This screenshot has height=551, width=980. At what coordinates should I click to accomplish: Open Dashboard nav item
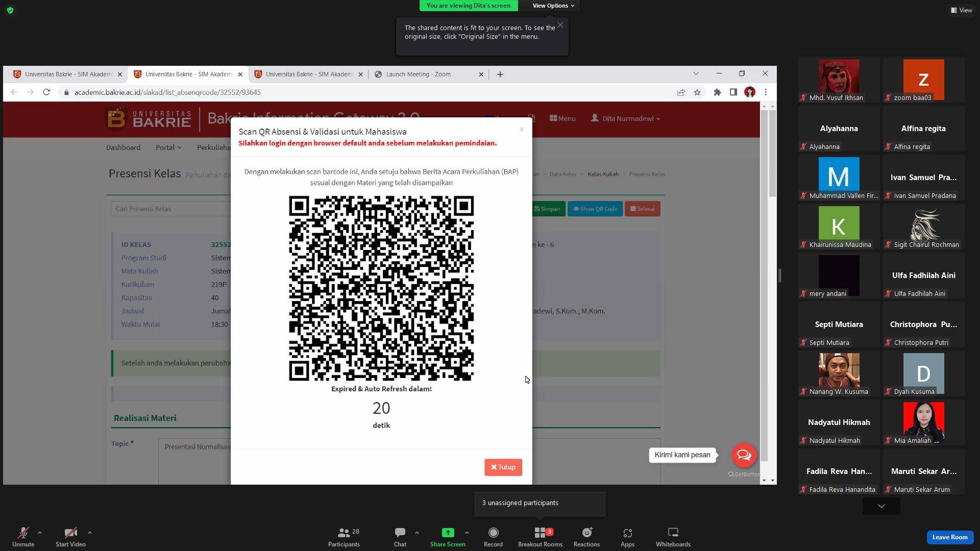pyautogui.click(x=123, y=147)
